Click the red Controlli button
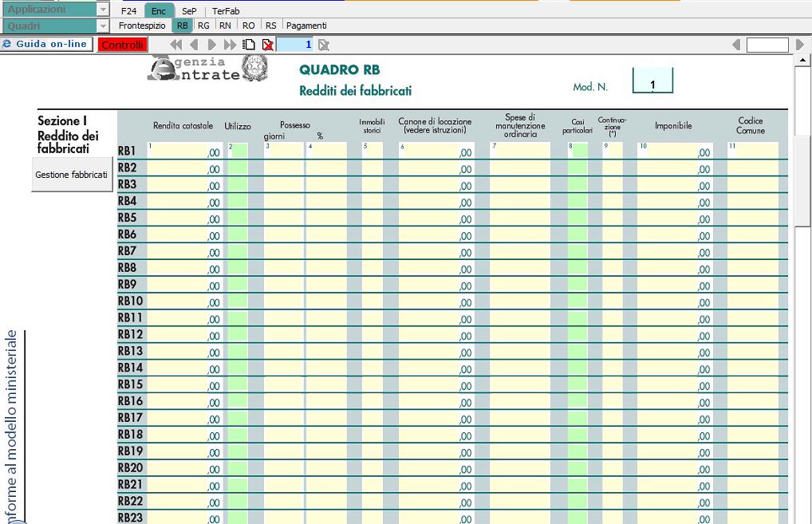This screenshot has height=524, width=812. pos(123,45)
